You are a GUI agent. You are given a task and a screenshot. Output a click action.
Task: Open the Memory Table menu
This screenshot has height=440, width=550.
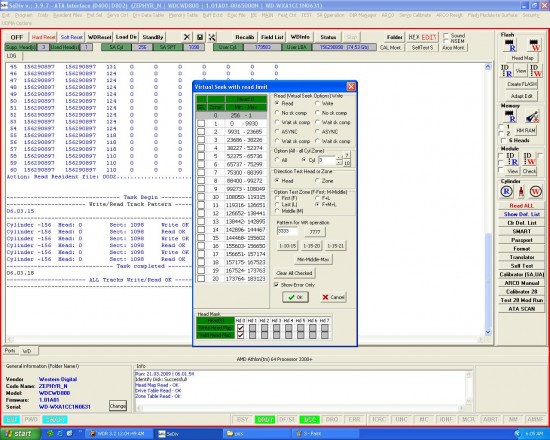[183, 15]
